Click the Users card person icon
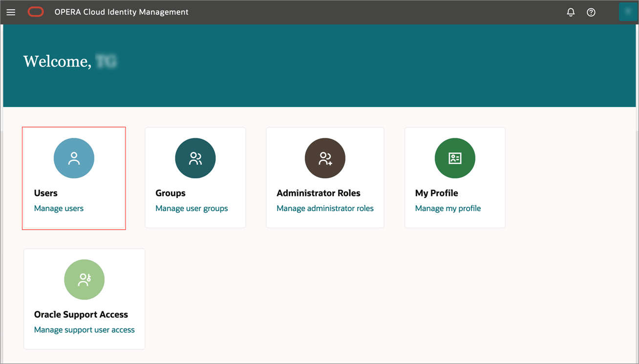The width and height of the screenshot is (639, 364). tap(74, 158)
